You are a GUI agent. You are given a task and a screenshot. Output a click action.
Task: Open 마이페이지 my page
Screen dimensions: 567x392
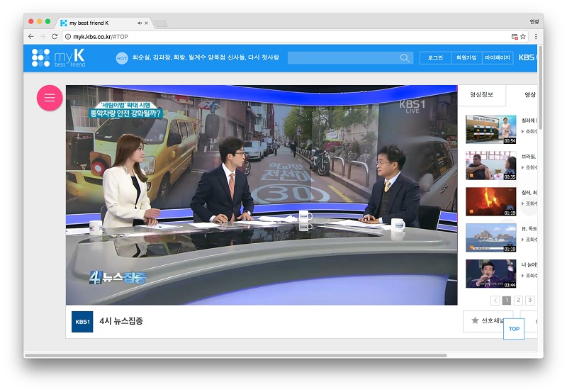498,58
